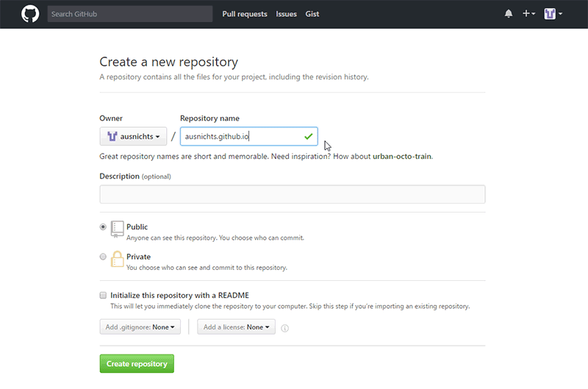Use the suggested name urban-octo-train
The height and width of the screenshot is (389, 588).
(401, 157)
